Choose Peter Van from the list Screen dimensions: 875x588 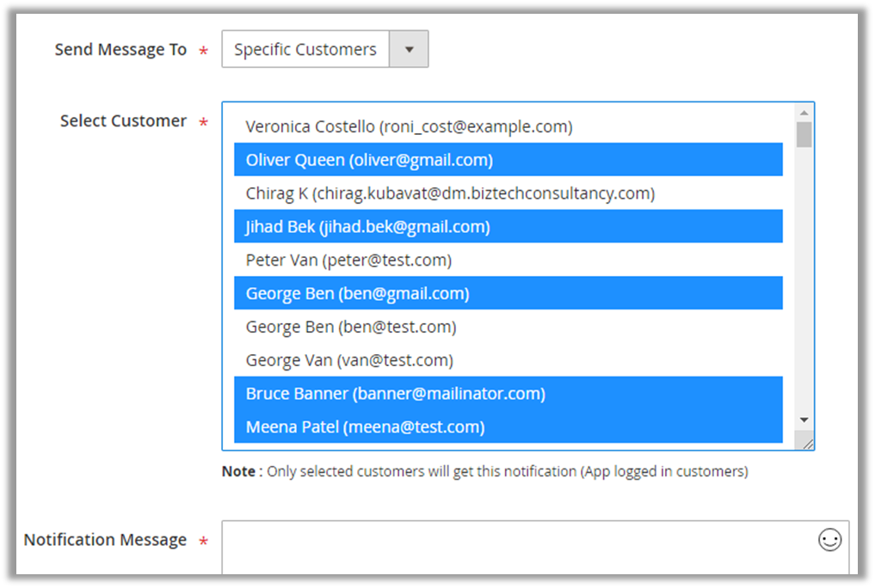click(348, 260)
